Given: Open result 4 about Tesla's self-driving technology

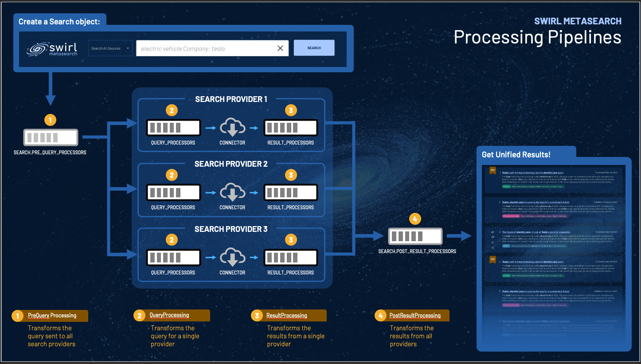Looking at the screenshot, I should pos(533,262).
